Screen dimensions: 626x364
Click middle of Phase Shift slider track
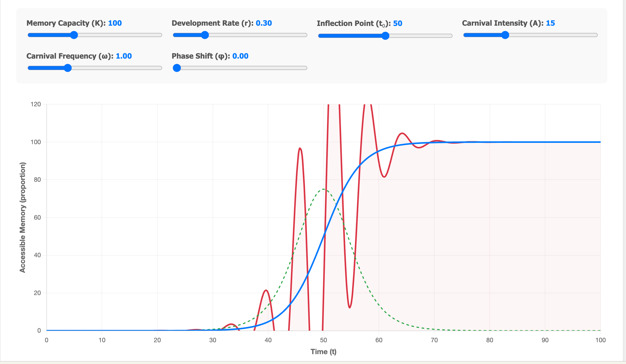240,68
